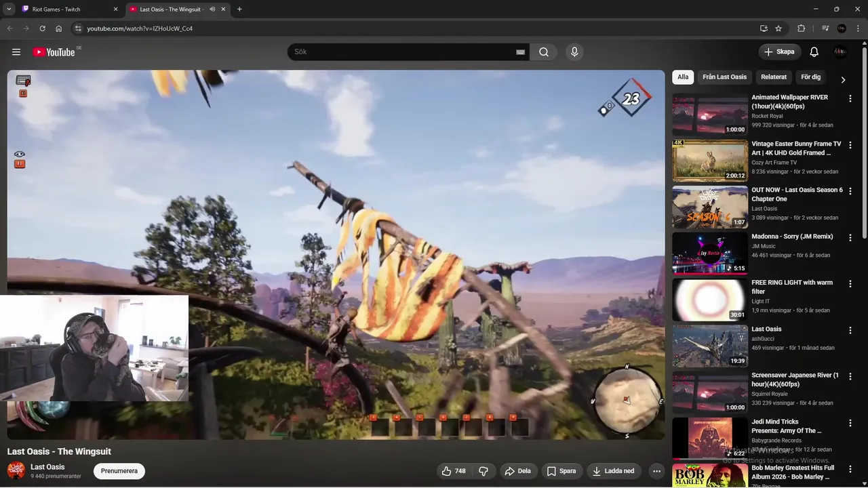Open more actions ellipsis under video
The image size is (868, 488).
(656, 471)
